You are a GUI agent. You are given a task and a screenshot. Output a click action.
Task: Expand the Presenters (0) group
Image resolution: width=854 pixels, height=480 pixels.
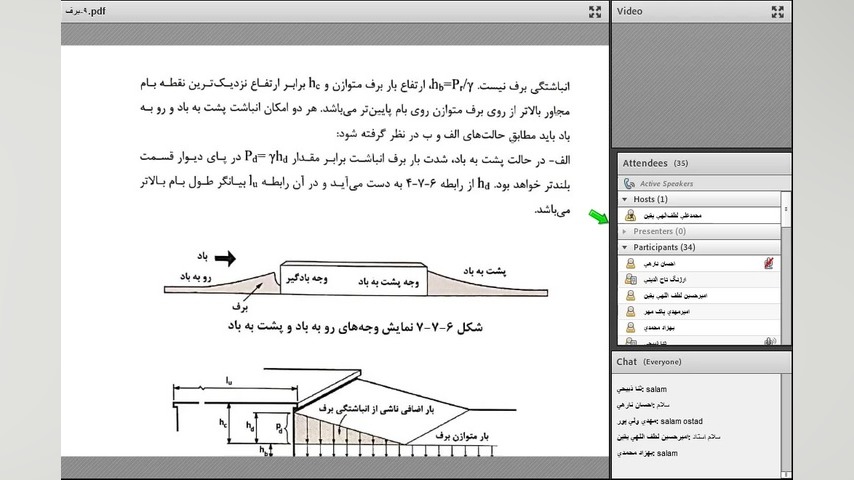tap(625, 232)
